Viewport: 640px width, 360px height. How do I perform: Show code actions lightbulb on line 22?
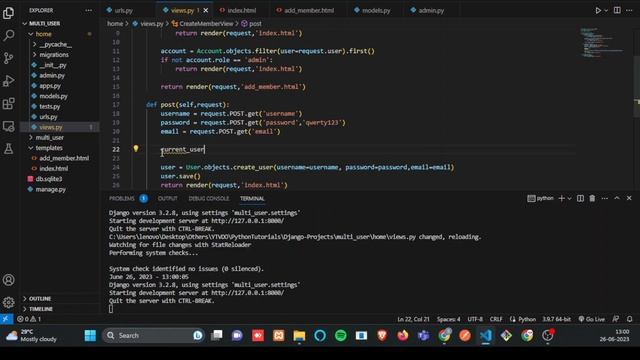(x=136, y=149)
